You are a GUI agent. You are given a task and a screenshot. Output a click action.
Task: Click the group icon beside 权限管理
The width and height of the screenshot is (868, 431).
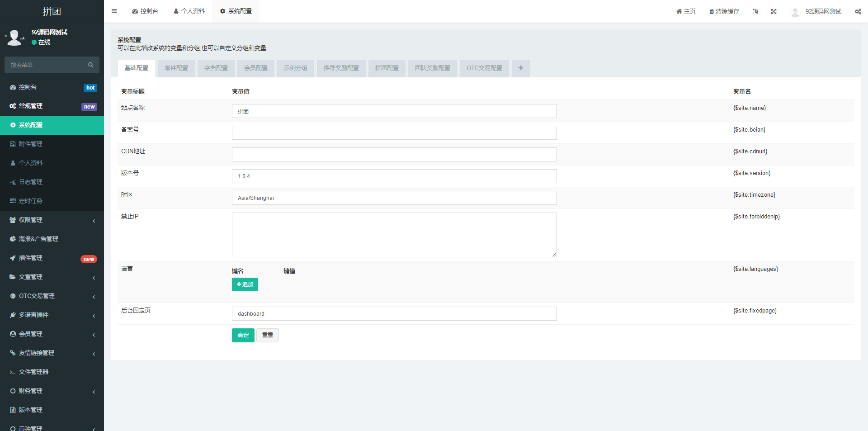coord(13,220)
